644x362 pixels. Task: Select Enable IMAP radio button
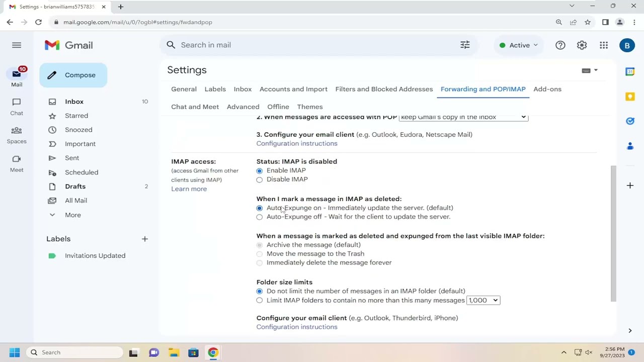coord(260,171)
